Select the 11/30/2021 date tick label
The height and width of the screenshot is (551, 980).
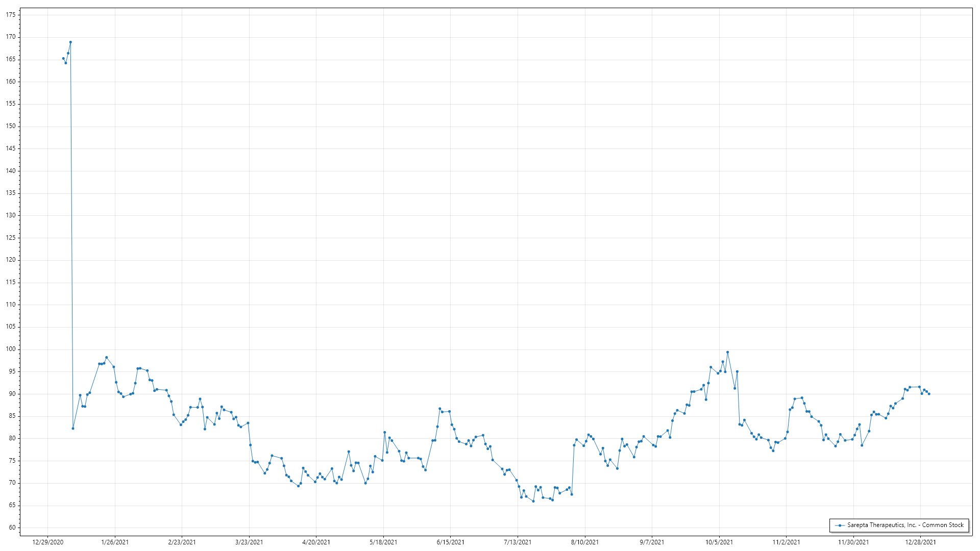[853, 542]
